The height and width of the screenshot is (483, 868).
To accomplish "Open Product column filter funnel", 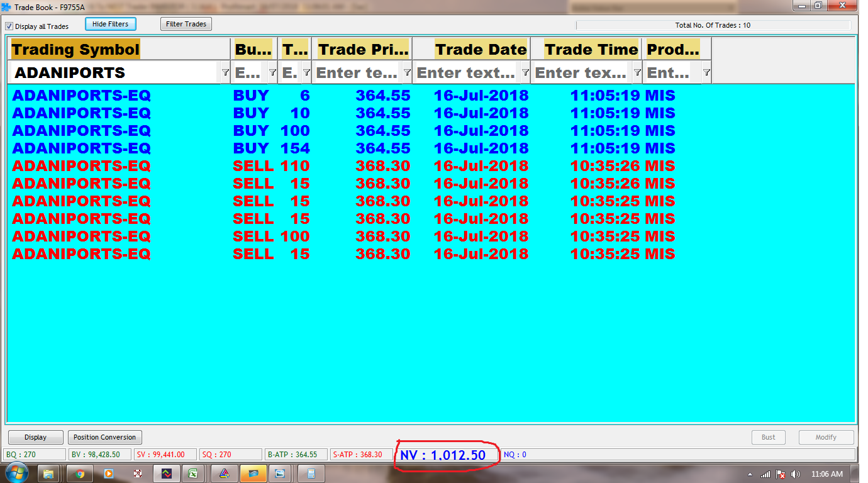I will click(x=706, y=73).
